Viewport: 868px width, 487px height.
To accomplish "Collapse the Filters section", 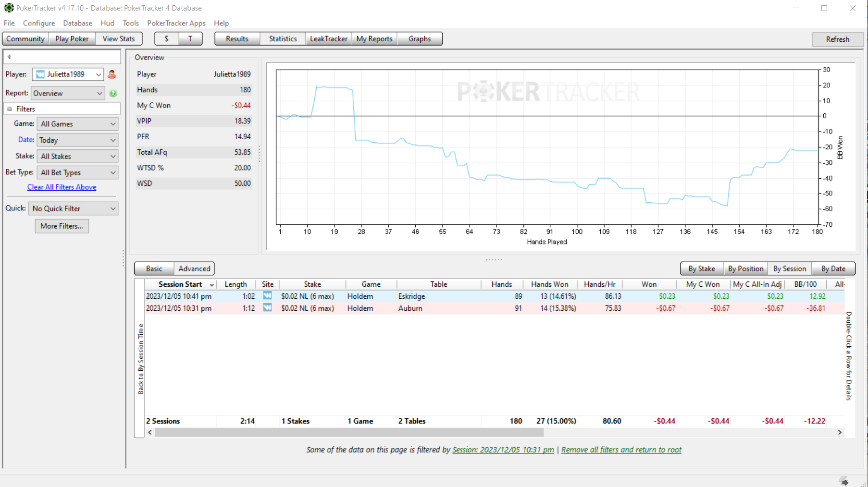I will coord(10,109).
